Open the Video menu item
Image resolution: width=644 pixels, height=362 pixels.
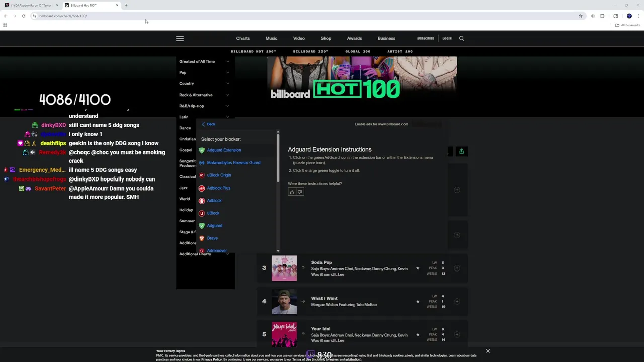tap(299, 38)
